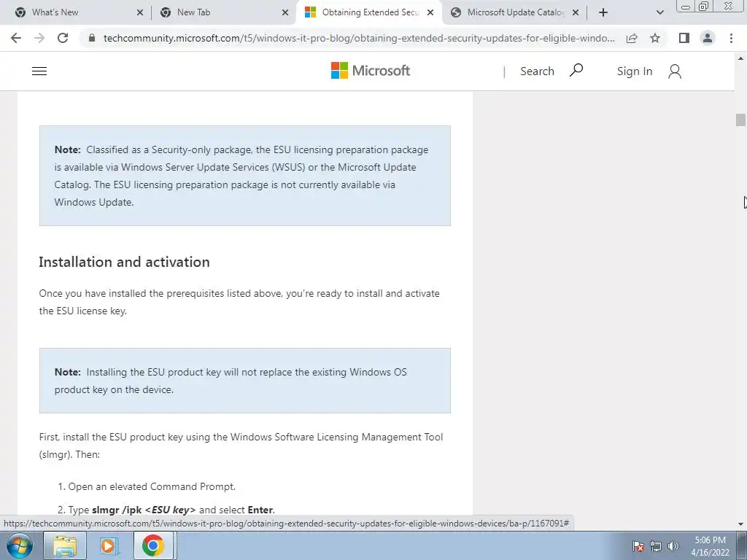Click the network tray icon
The height and width of the screenshot is (560, 747).
point(656,546)
